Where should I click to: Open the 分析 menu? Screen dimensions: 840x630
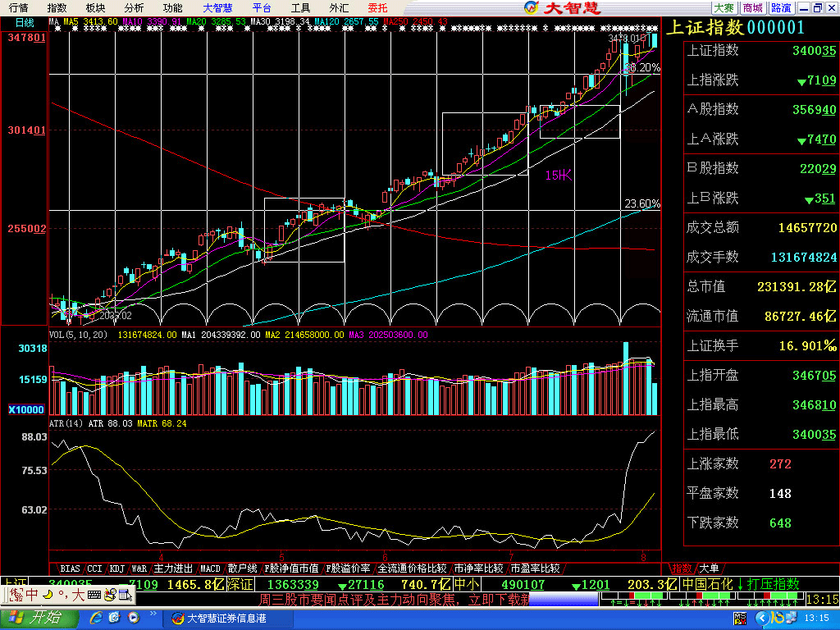tap(134, 7)
